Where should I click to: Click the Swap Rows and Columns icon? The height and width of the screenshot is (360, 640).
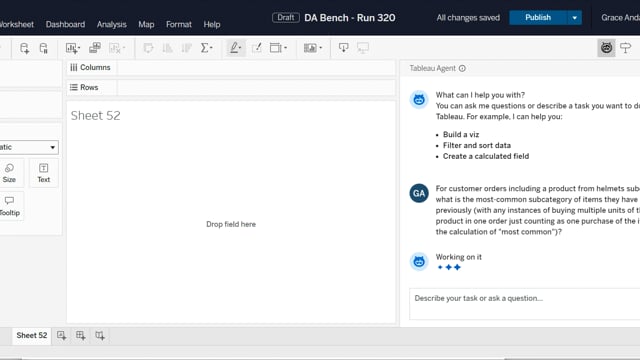148,48
